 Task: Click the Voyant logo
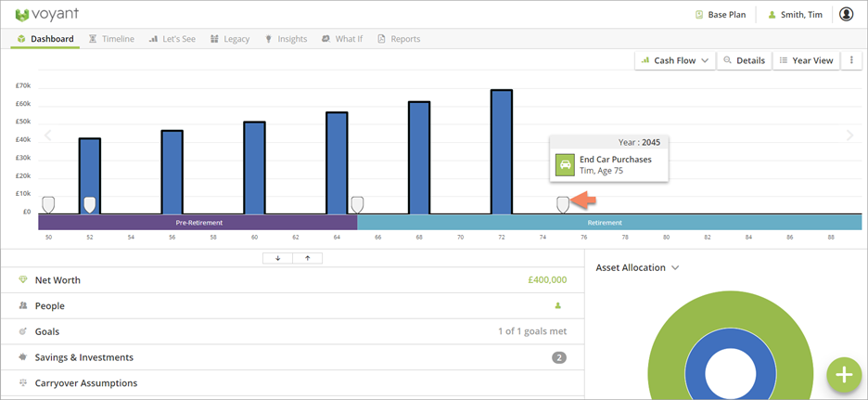47,15
